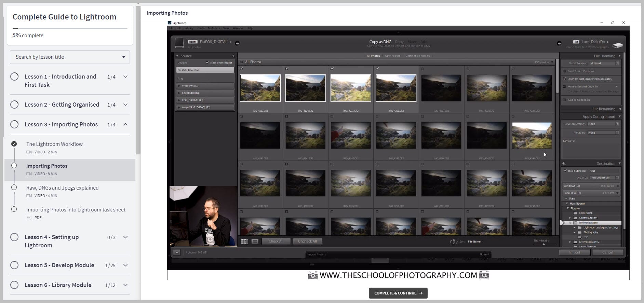Open the Develop Settings dropdown
Image resolution: width=644 pixels, height=303 pixels.
tap(603, 124)
